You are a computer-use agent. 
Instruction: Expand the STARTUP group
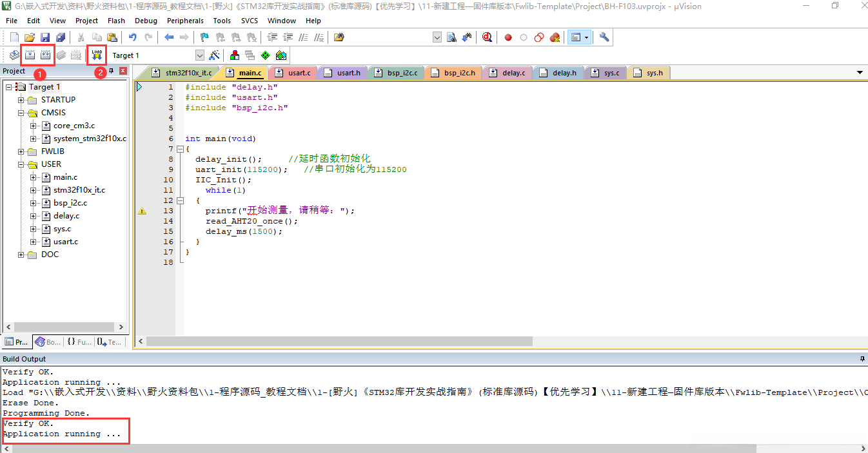[21, 100]
